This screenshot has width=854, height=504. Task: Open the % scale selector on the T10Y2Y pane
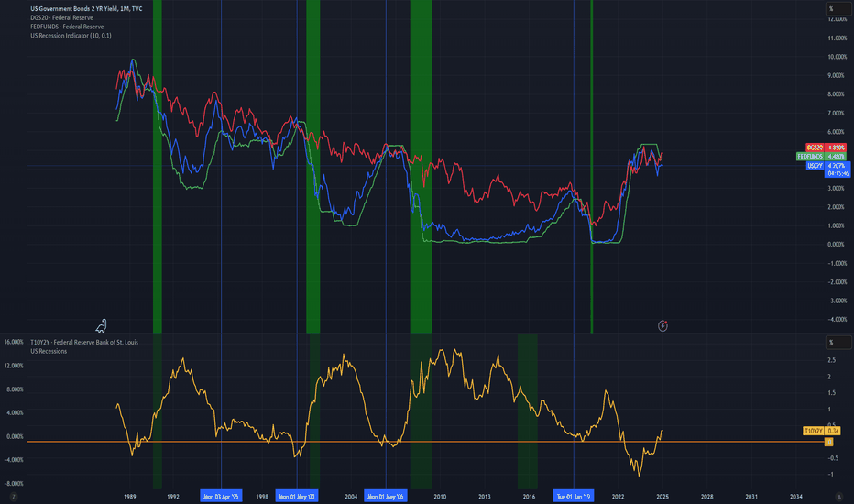pos(838,342)
